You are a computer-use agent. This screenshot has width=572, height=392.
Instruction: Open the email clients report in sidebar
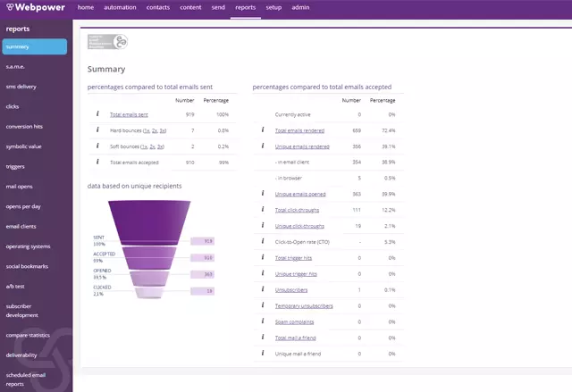click(x=21, y=226)
